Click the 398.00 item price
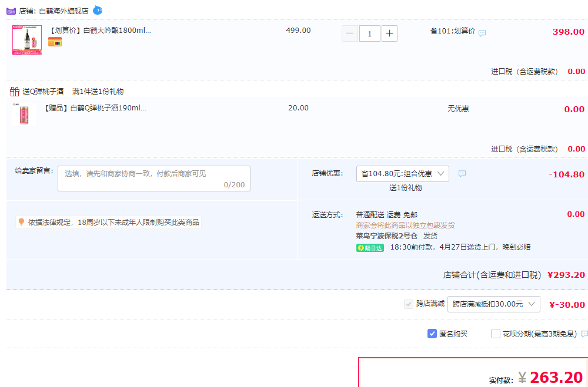Viewport: 588px width, 387px height. click(x=569, y=32)
